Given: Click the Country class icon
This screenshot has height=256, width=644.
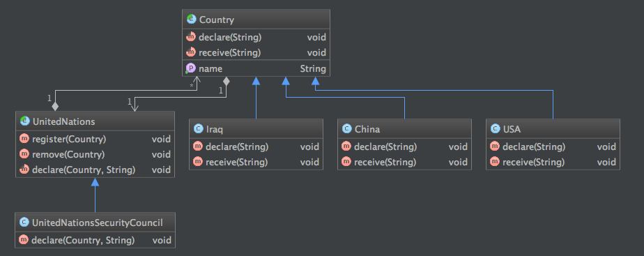Looking at the screenshot, I should pos(192,20).
